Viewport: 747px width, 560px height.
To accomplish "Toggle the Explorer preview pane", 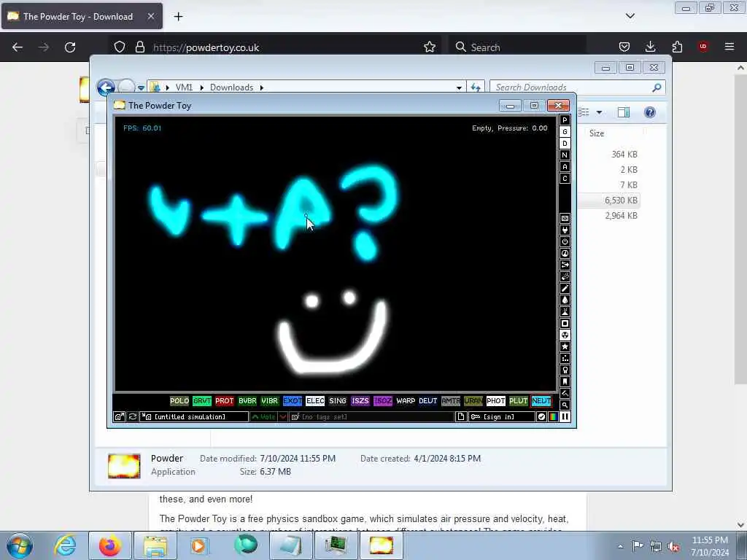I will (x=624, y=112).
